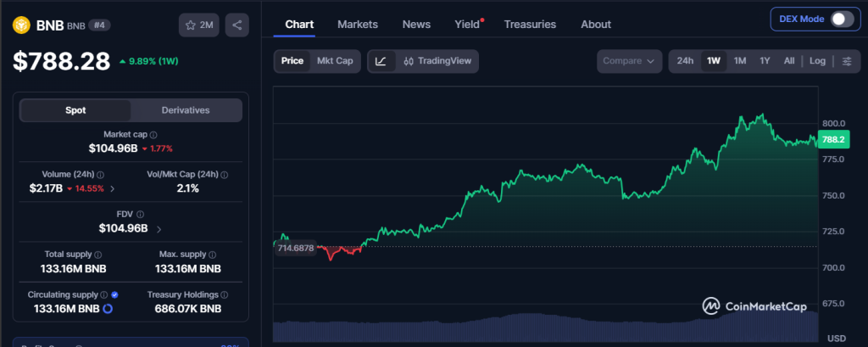Show info icon for Vol/Mkt Cap (24h)

pyautogui.click(x=224, y=174)
